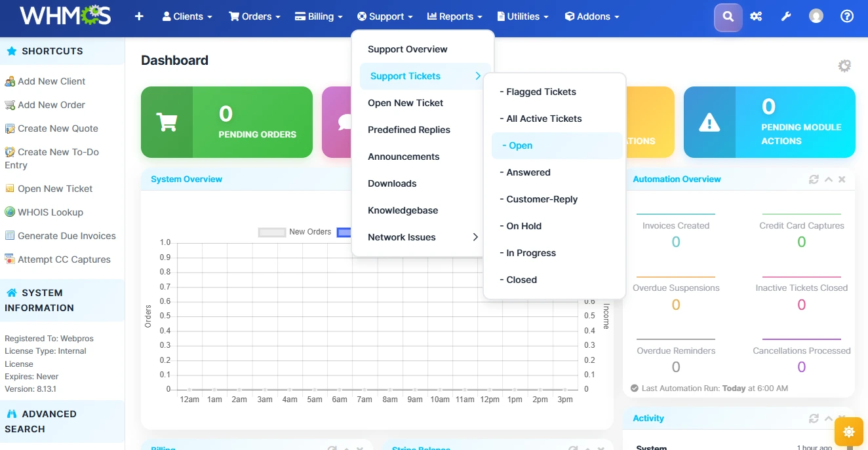This screenshot has width=868, height=450.
Task: Refresh the Automation Overview panel
Action: (814, 179)
